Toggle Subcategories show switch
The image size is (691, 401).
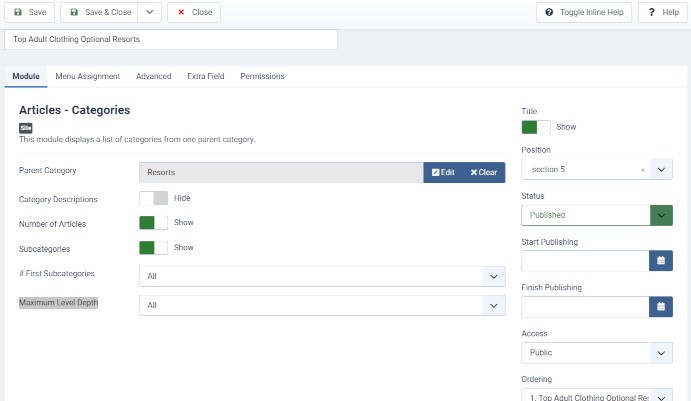(x=153, y=248)
